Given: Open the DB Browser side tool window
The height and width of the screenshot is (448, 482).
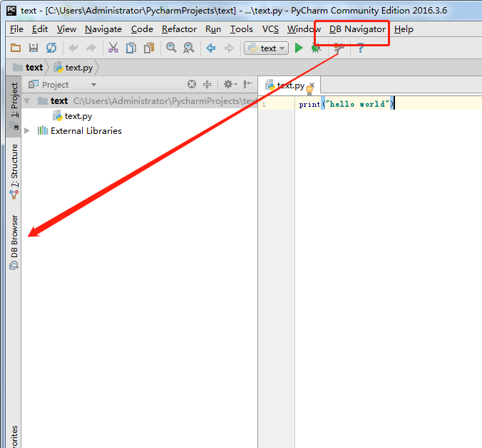Looking at the screenshot, I should click(14, 242).
